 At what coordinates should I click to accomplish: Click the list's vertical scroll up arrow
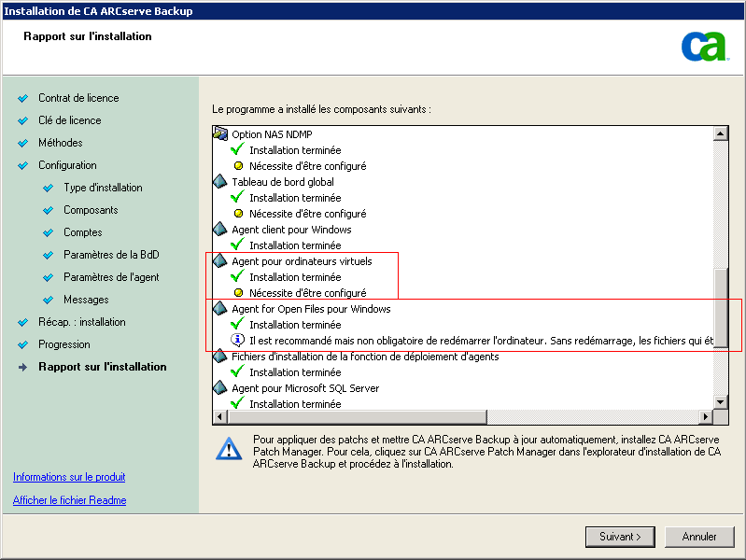[721, 133]
